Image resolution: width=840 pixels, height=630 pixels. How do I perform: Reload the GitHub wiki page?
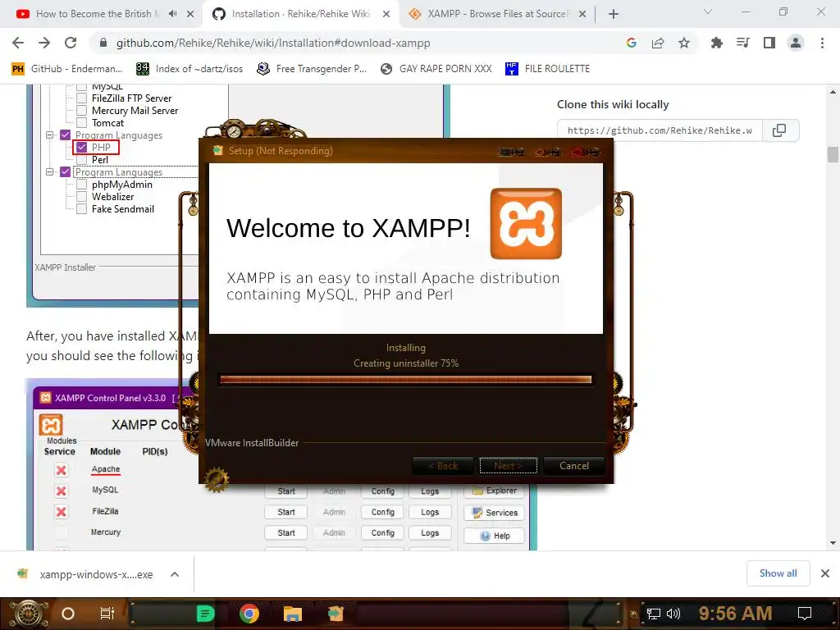coord(71,43)
